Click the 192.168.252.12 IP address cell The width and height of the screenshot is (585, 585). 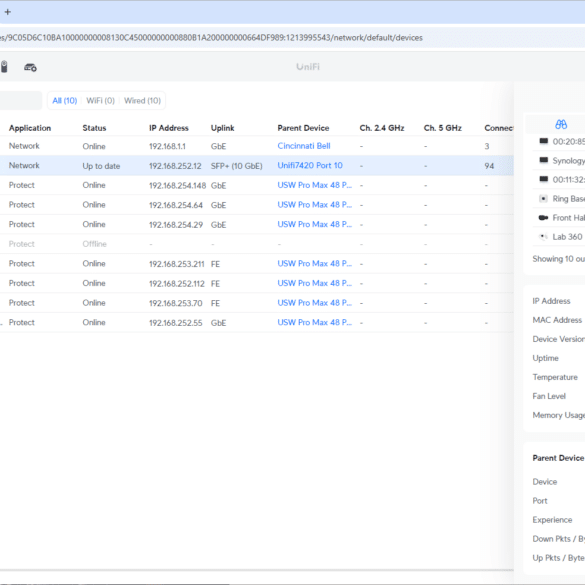pyautogui.click(x=175, y=166)
